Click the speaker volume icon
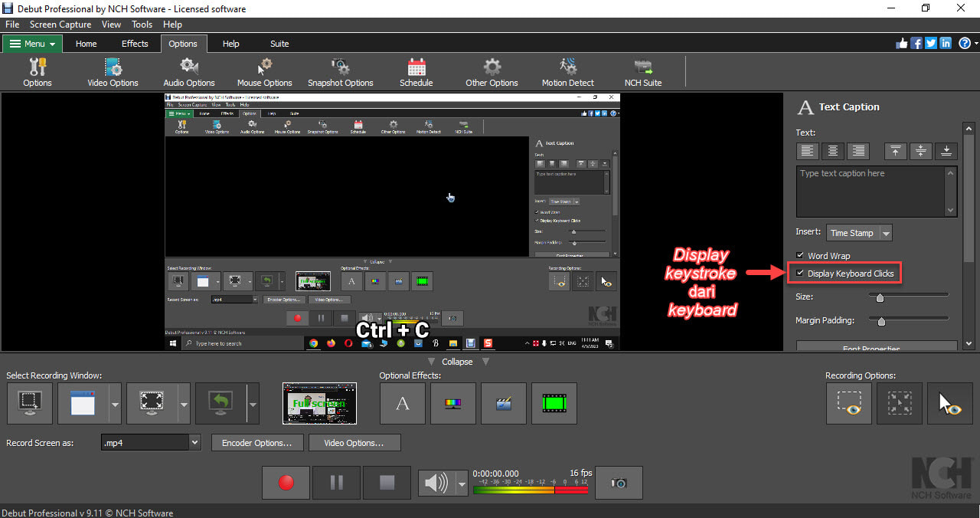 pos(436,483)
